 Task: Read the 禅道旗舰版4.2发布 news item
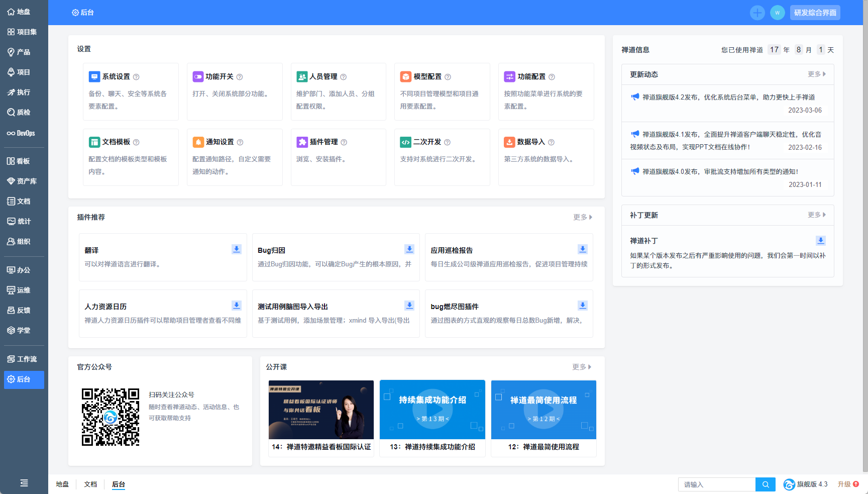click(x=728, y=104)
